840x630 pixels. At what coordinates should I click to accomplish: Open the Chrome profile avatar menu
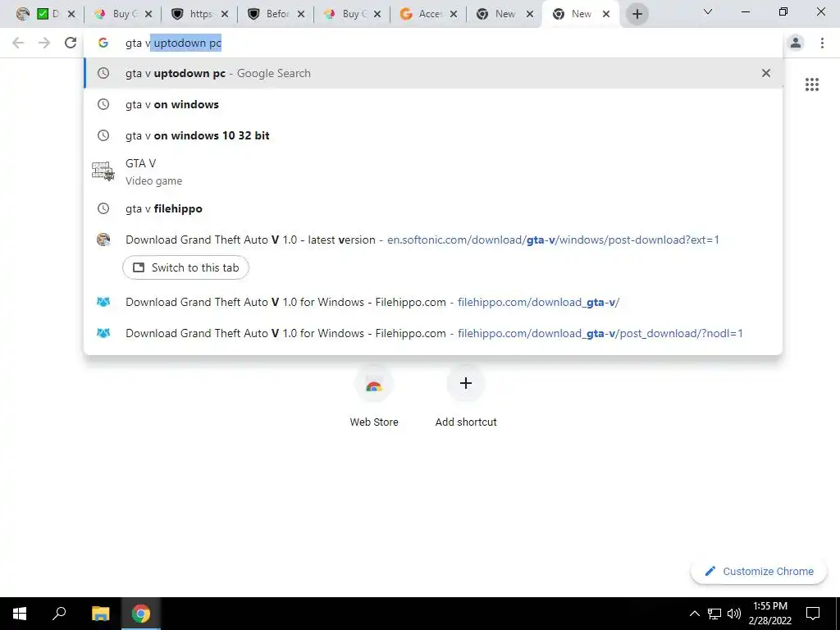(x=796, y=43)
